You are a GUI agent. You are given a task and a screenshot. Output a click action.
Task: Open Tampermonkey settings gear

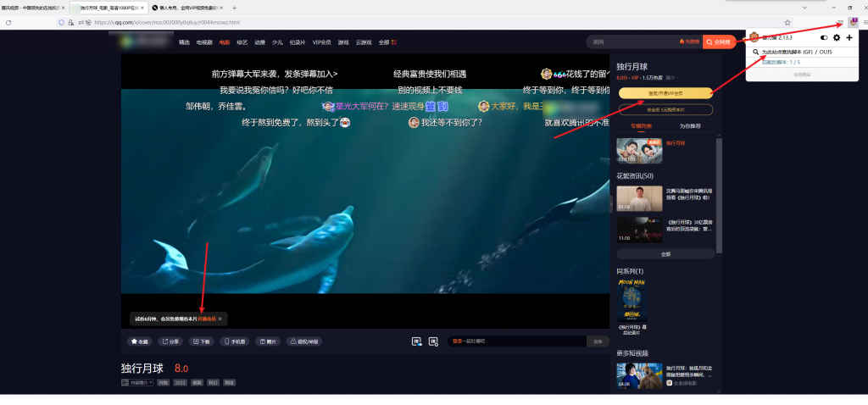[x=837, y=37]
